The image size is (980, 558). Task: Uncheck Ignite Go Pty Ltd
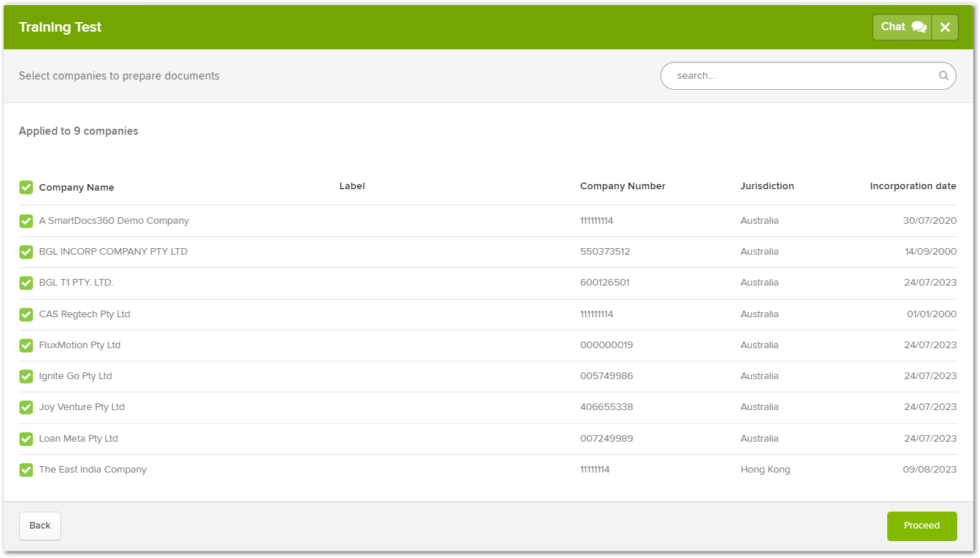pos(26,376)
